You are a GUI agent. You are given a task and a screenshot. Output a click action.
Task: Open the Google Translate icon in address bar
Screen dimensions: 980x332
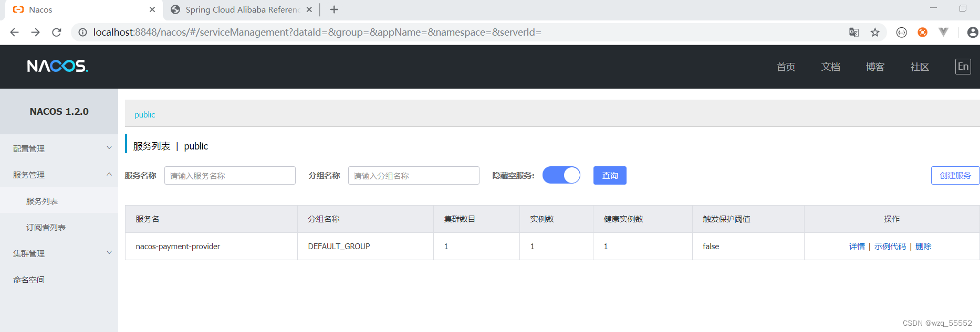(854, 33)
